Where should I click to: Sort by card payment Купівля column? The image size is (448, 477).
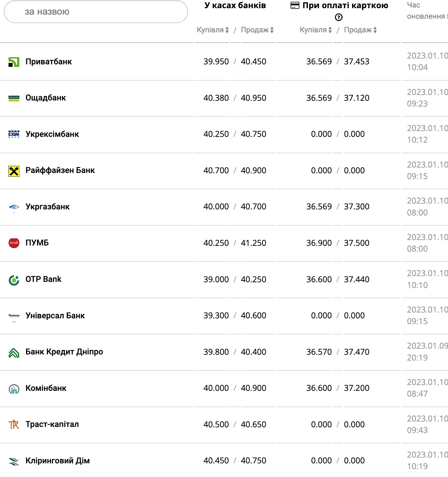316,30
